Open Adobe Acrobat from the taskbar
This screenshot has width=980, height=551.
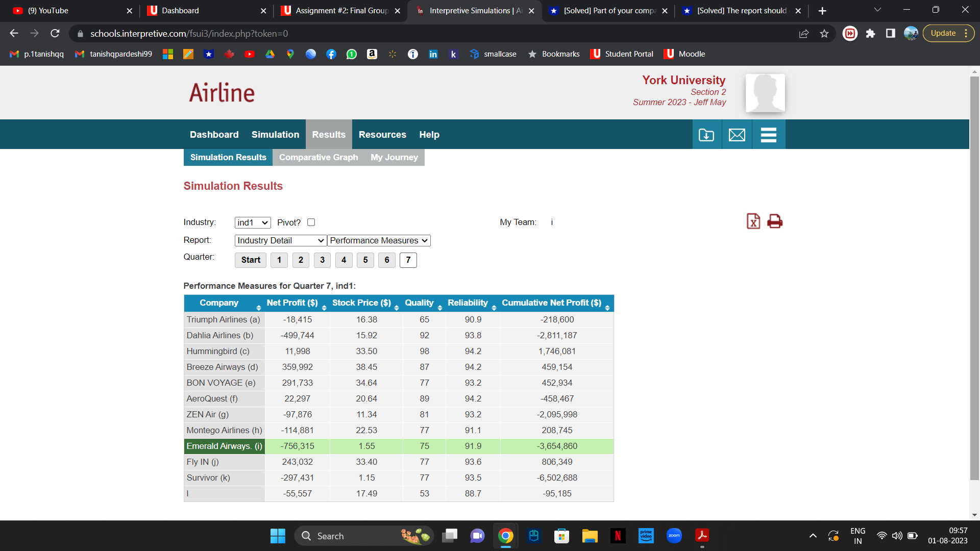coord(702,536)
